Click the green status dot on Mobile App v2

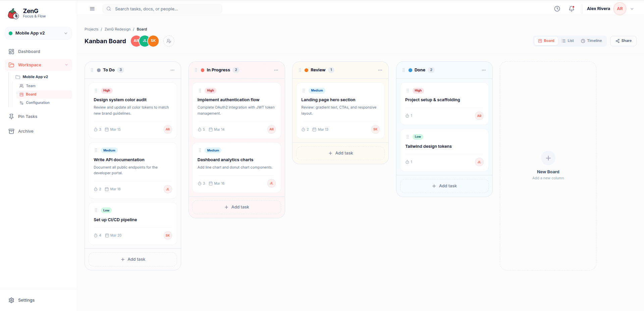coord(10,33)
